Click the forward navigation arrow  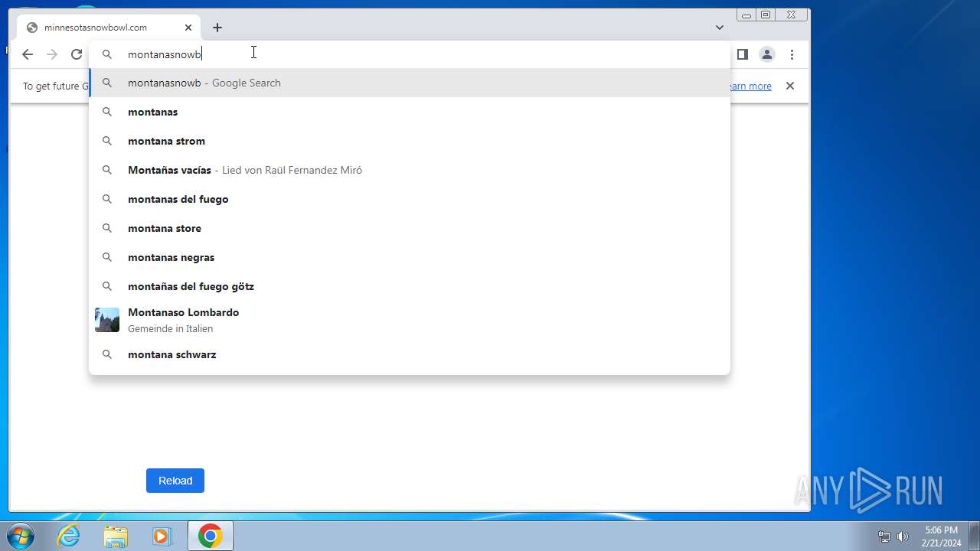(52, 54)
